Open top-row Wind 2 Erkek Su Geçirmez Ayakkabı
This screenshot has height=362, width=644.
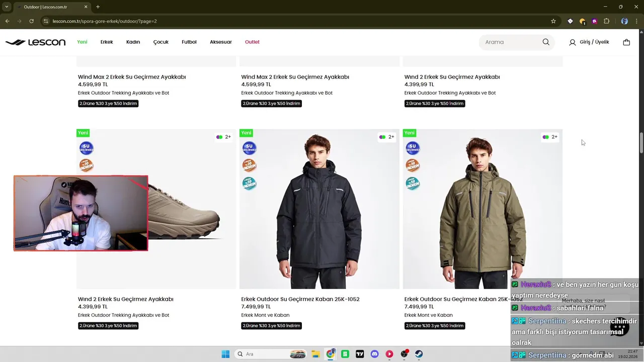click(x=452, y=77)
